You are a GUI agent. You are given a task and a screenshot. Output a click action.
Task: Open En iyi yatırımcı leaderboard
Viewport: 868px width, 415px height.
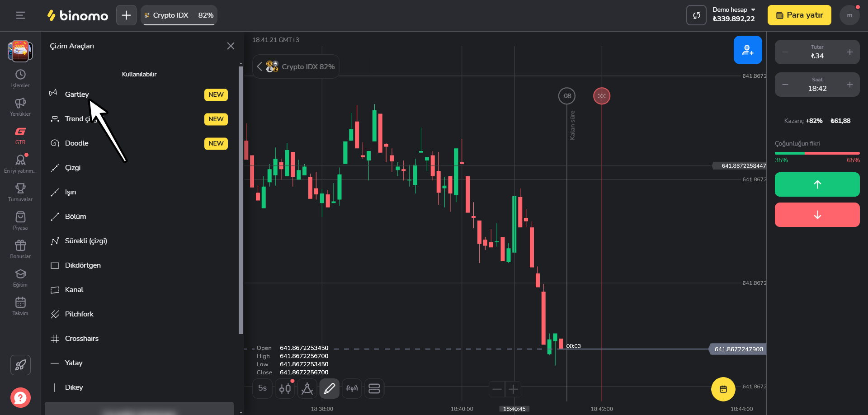point(20,164)
